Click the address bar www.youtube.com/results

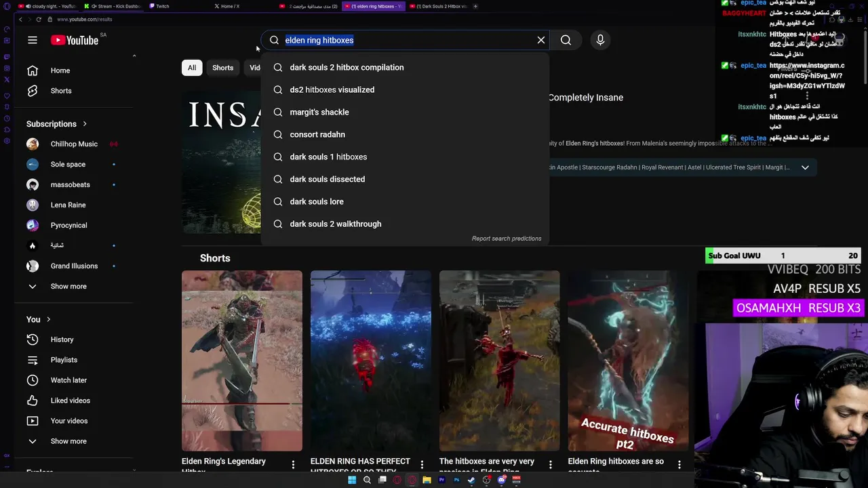(x=85, y=19)
